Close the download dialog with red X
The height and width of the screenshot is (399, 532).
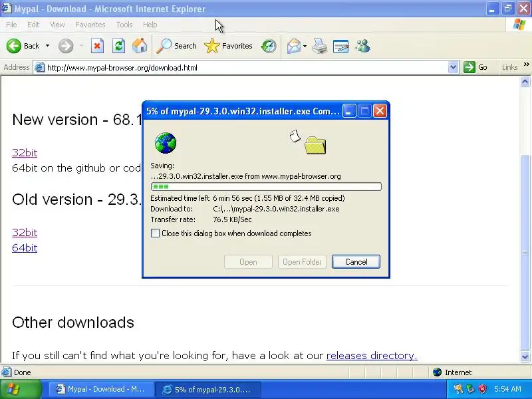pyautogui.click(x=380, y=111)
